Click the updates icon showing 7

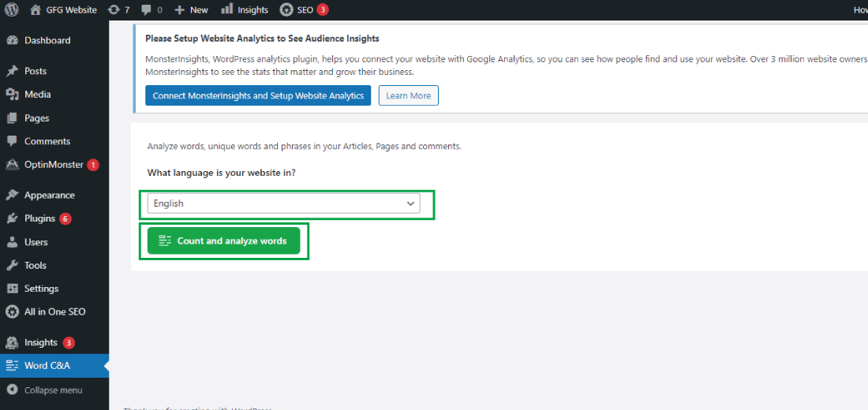click(113, 10)
